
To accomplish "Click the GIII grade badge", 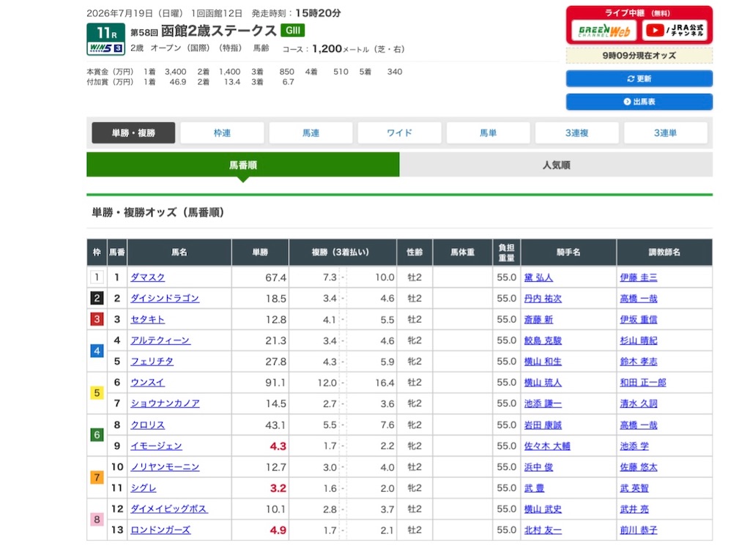I will pyautogui.click(x=293, y=31).
